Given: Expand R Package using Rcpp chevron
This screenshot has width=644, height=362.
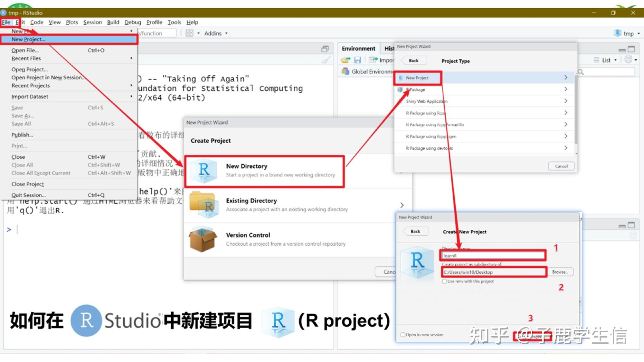Looking at the screenshot, I should (x=566, y=113).
